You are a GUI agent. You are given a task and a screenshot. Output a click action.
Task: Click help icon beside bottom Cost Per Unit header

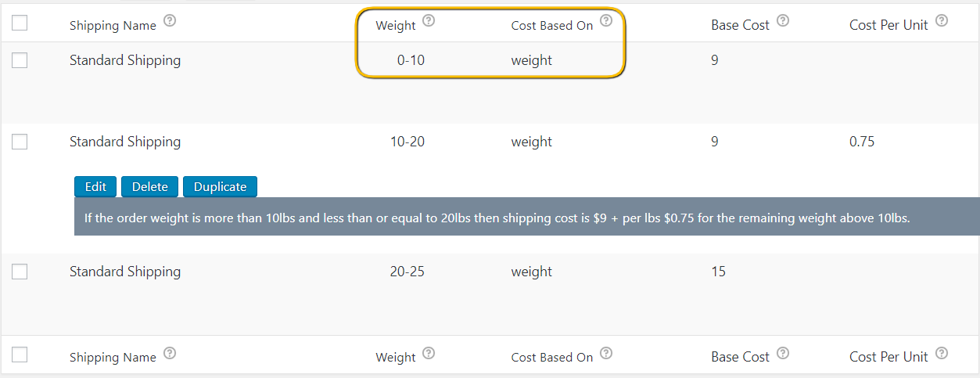942,353
